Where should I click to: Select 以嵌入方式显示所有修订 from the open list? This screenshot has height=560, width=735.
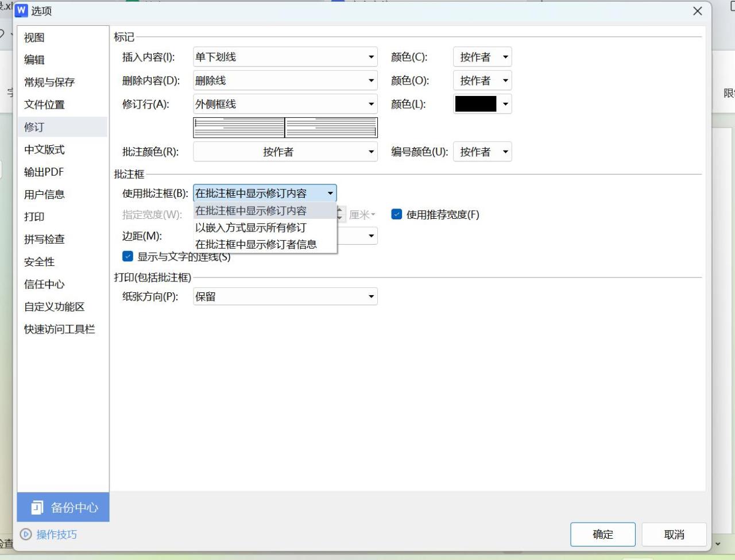point(250,227)
